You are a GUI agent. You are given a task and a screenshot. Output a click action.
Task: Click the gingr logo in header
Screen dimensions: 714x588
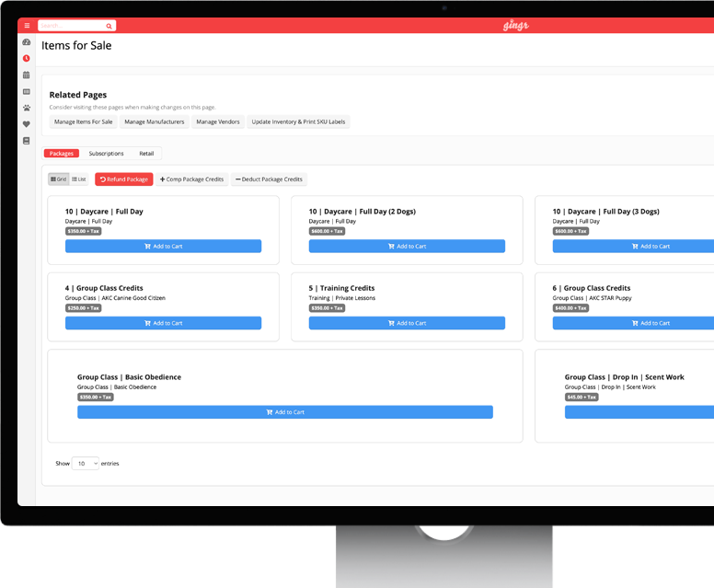pos(516,26)
